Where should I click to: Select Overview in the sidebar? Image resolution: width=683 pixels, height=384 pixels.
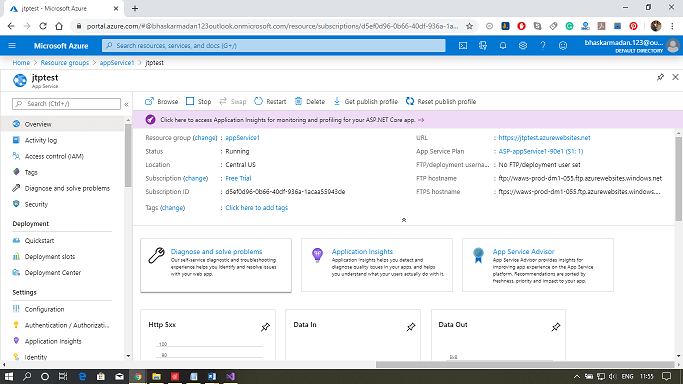(63, 124)
